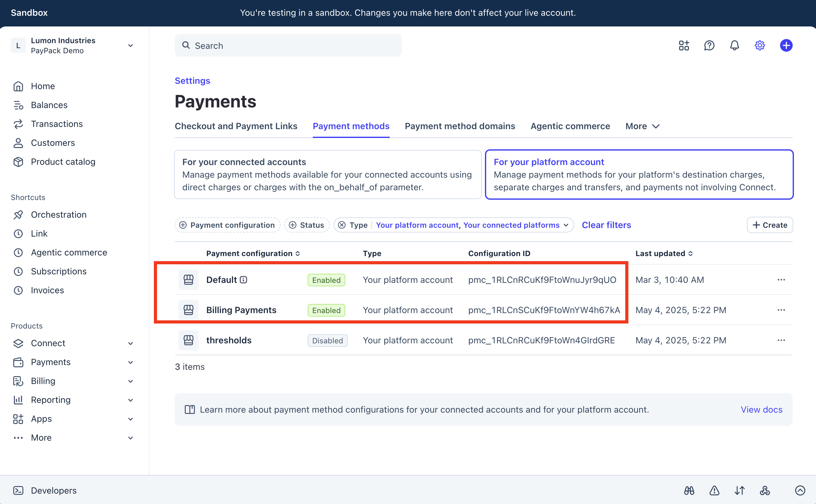Screen dimensions: 816x504
Task: Open the More tabs dropdown
Action: (x=642, y=126)
